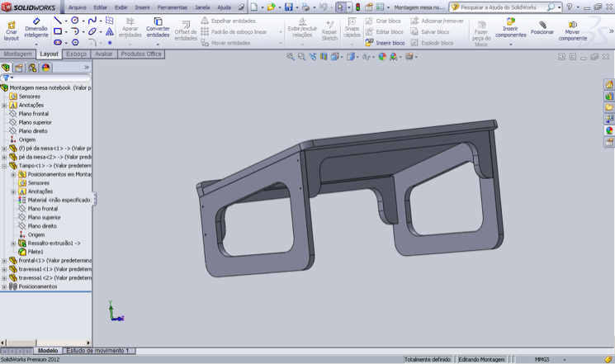This screenshot has height=364, width=615.
Task: Toggle the Hide/Show items view icon
Action: coord(367,57)
